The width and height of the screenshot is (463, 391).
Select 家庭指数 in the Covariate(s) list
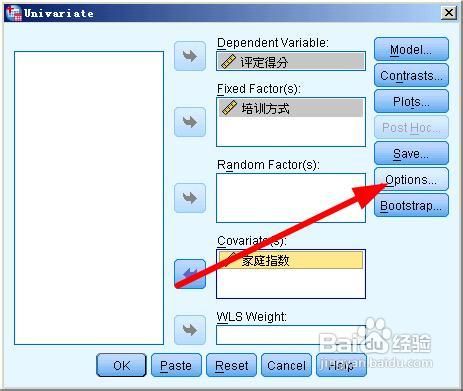tap(291, 260)
